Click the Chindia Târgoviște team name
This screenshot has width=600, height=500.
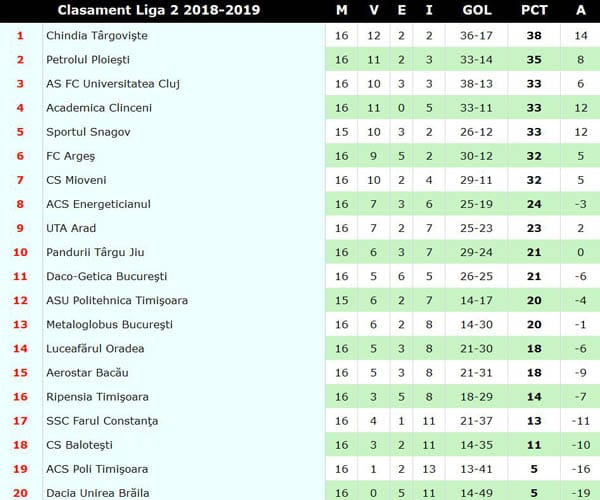coord(95,36)
